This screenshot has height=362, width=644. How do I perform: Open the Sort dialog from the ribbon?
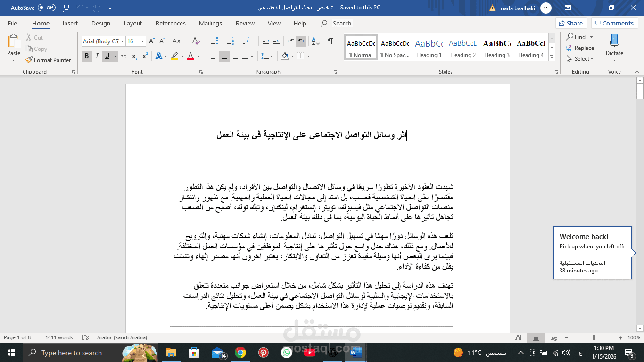[x=316, y=41]
